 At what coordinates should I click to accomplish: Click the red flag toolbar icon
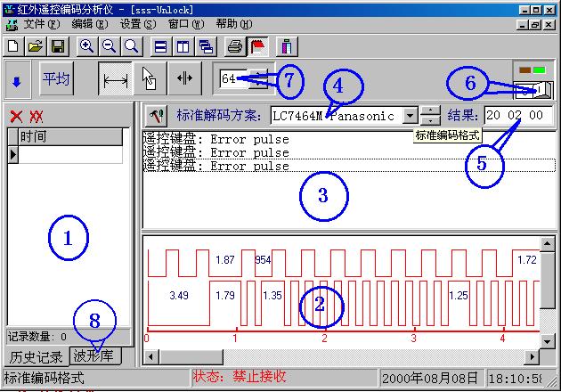click(x=256, y=46)
